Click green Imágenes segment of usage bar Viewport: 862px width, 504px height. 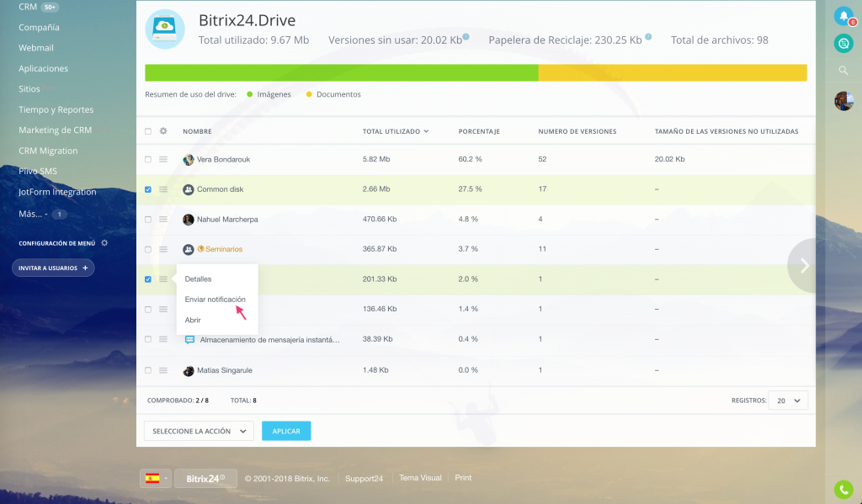[x=342, y=72]
